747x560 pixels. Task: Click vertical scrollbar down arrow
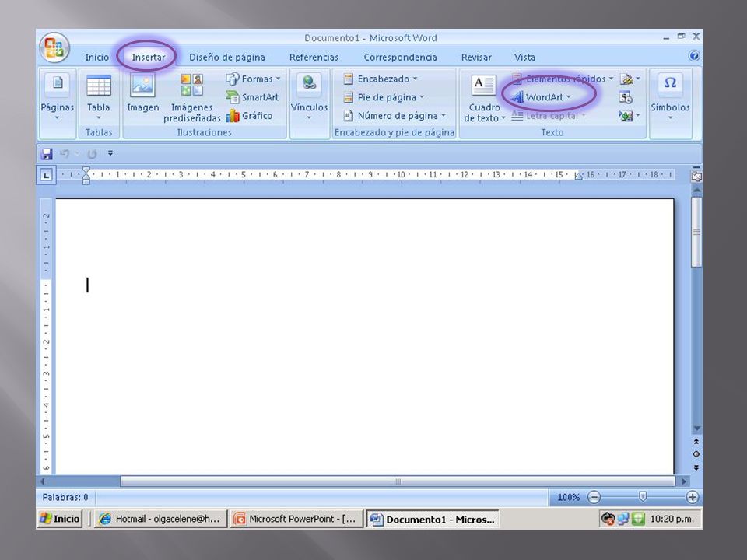click(x=696, y=429)
